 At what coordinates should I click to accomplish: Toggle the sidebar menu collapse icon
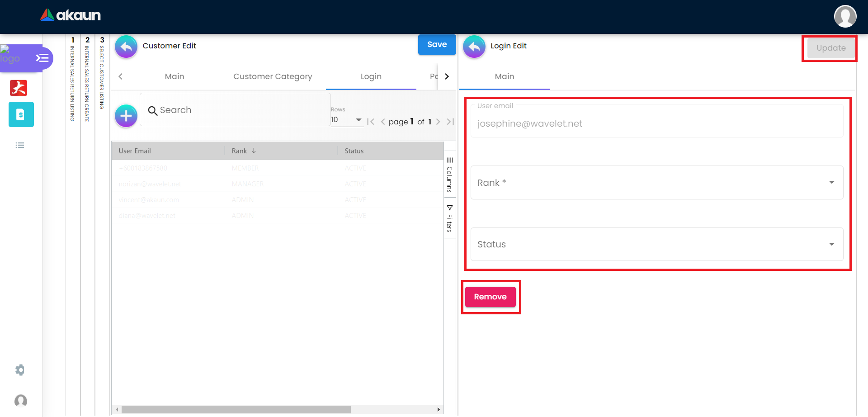tap(42, 58)
